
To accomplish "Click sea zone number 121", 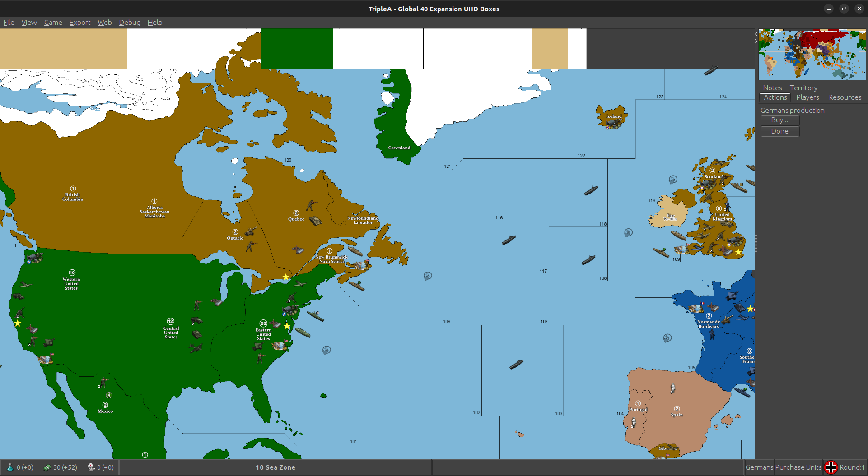I will pyautogui.click(x=447, y=166).
